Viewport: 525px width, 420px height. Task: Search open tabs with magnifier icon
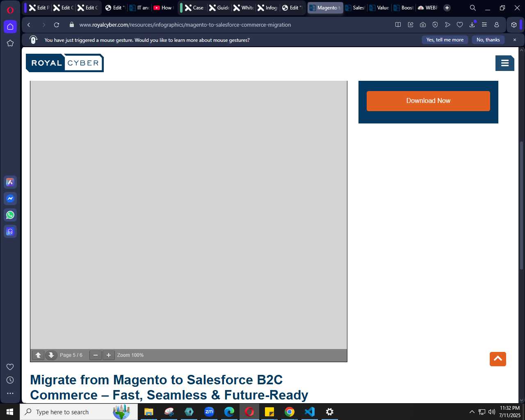coord(472,8)
